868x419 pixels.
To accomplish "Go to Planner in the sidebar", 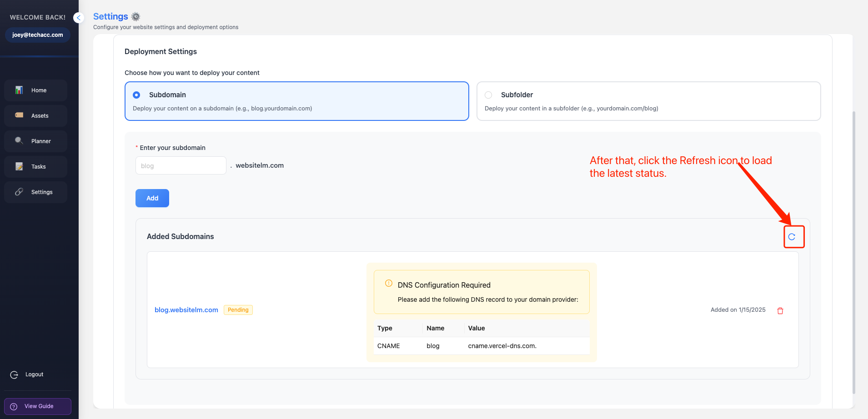I will (x=36, y=141).
